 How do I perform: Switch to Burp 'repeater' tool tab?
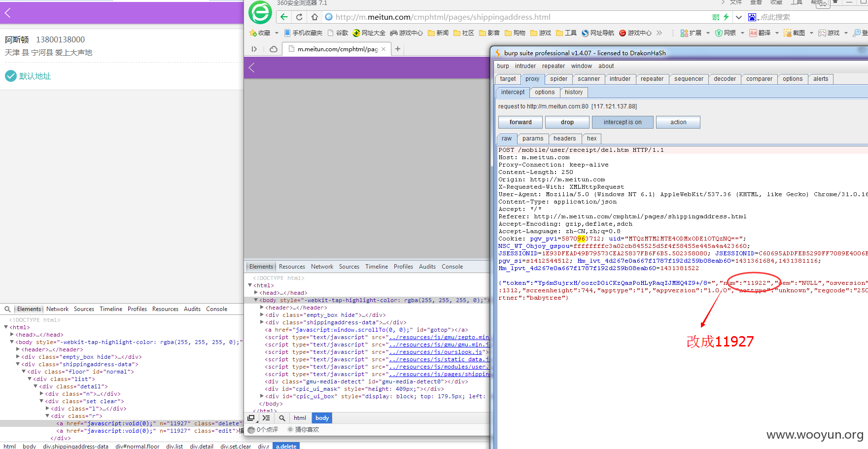tap(652, 79)
